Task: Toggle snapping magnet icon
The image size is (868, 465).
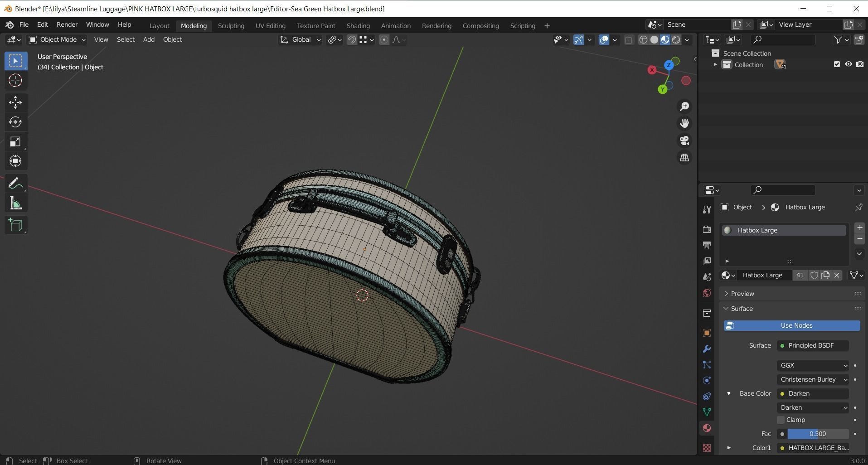Action: (x=351, y=40)
